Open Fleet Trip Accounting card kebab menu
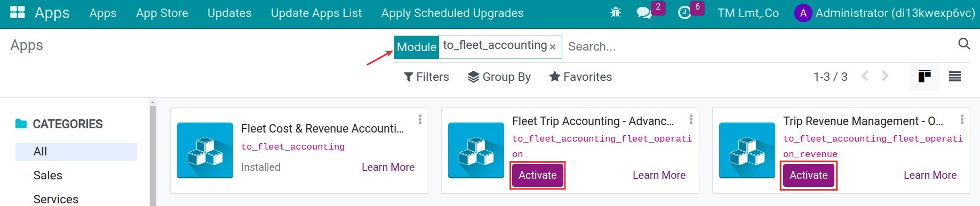 [691, 119]
